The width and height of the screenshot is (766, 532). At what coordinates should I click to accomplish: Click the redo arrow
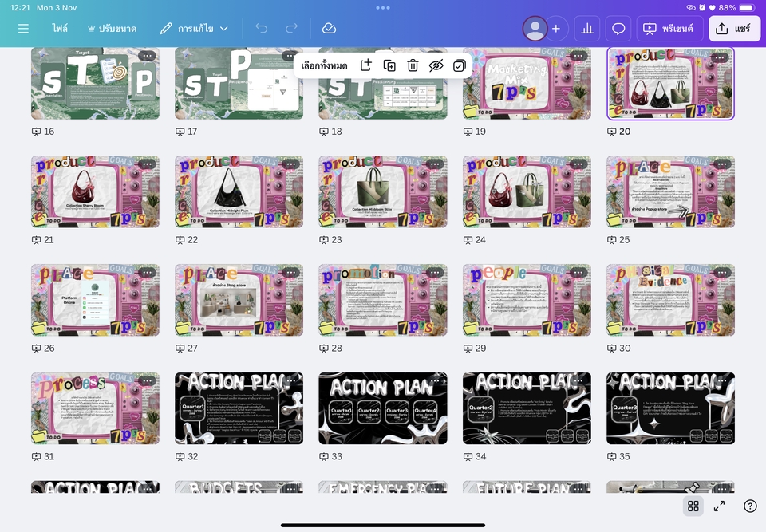[x=291, y=29]
